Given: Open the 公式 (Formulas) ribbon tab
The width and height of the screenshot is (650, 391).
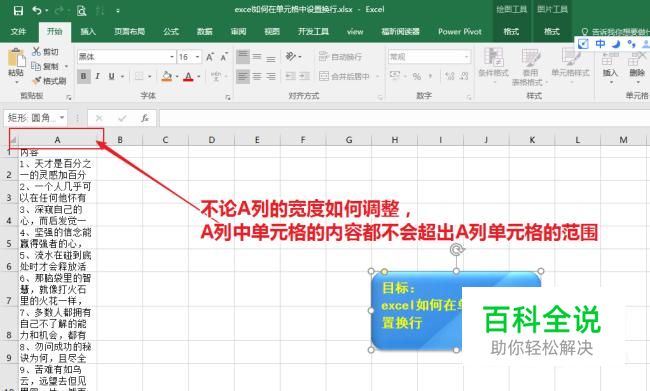Looking at the screenshot, I should tap(171, 32).
